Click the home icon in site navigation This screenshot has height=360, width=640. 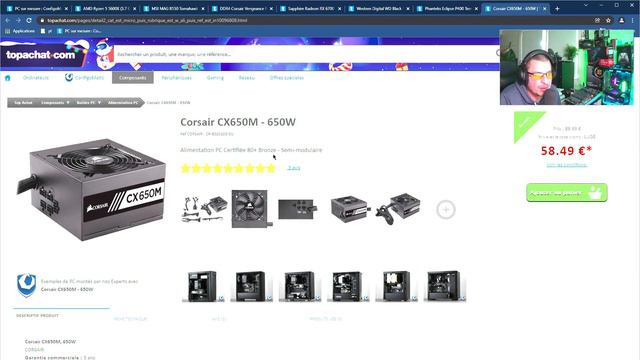click(x=7, y=78)
